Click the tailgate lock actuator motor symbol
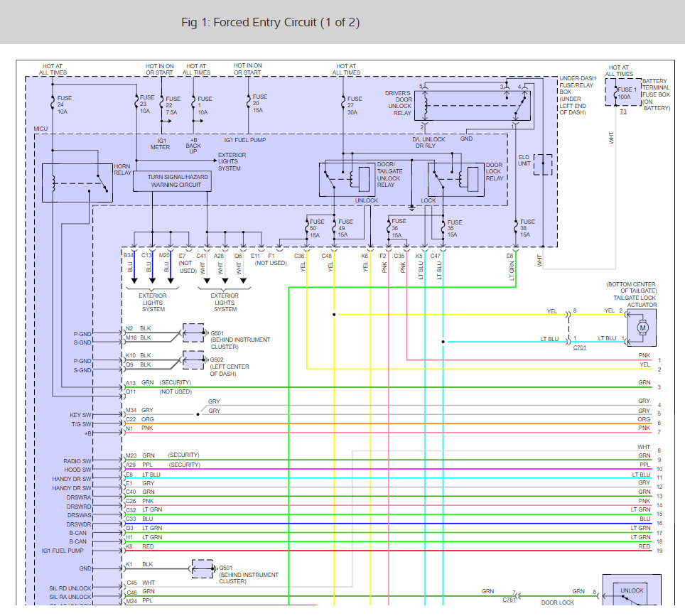Image resolution: width=685 pixels, height=616 pixels. tap(644, 328)
